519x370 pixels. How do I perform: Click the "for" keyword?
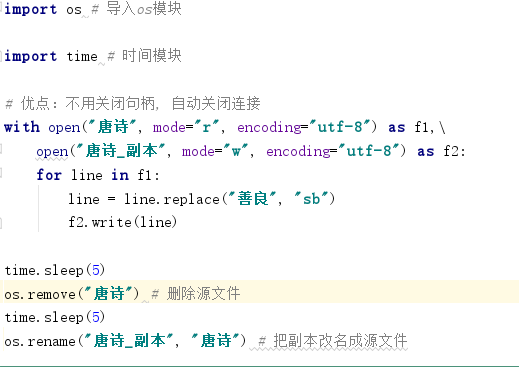tap(49, 175)
